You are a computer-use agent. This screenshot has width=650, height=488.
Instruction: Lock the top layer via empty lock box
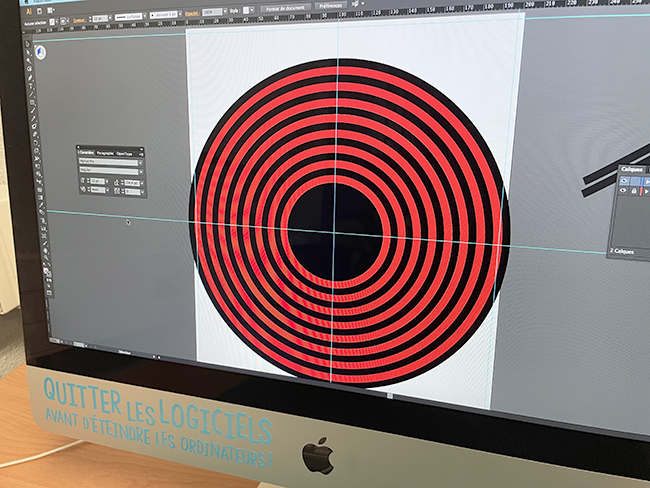pos(635,181)
